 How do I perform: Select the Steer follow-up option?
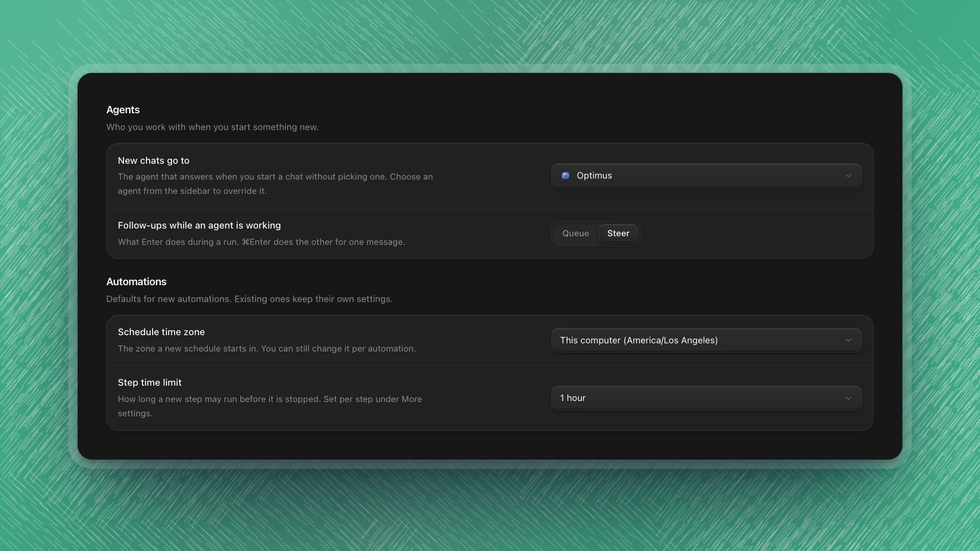pyautogui.click(x=618, y=234)
